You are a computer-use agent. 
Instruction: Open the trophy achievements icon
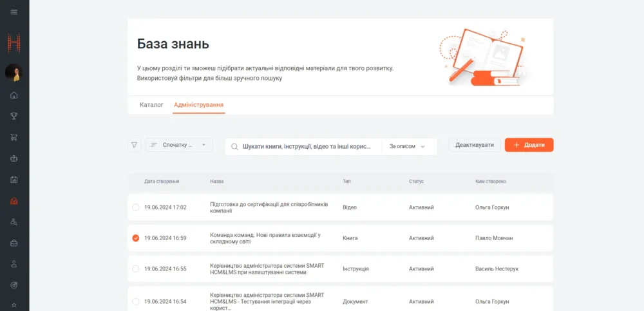pyautogui.click(x=14, y=116)
